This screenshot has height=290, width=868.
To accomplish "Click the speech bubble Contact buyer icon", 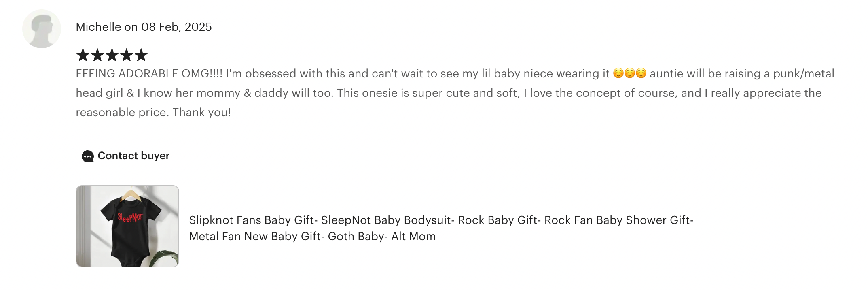I will click(x=87, y=156).
